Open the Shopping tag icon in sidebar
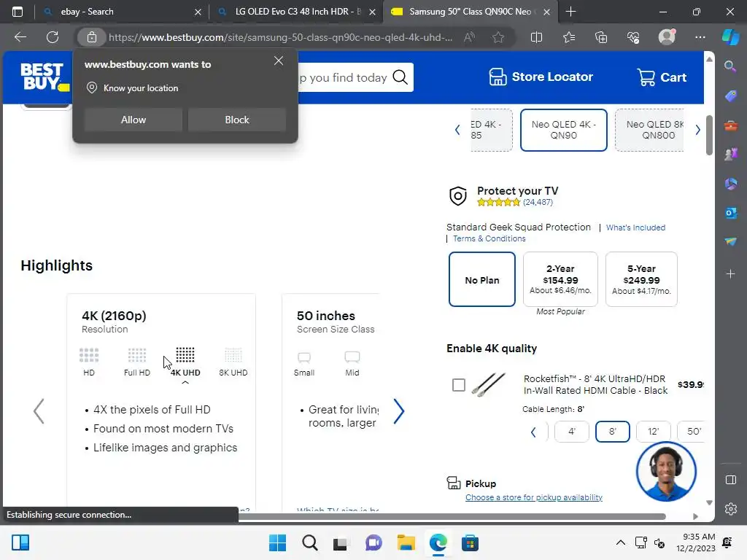This screenshot has width=747, height=560. click(730, 96)
